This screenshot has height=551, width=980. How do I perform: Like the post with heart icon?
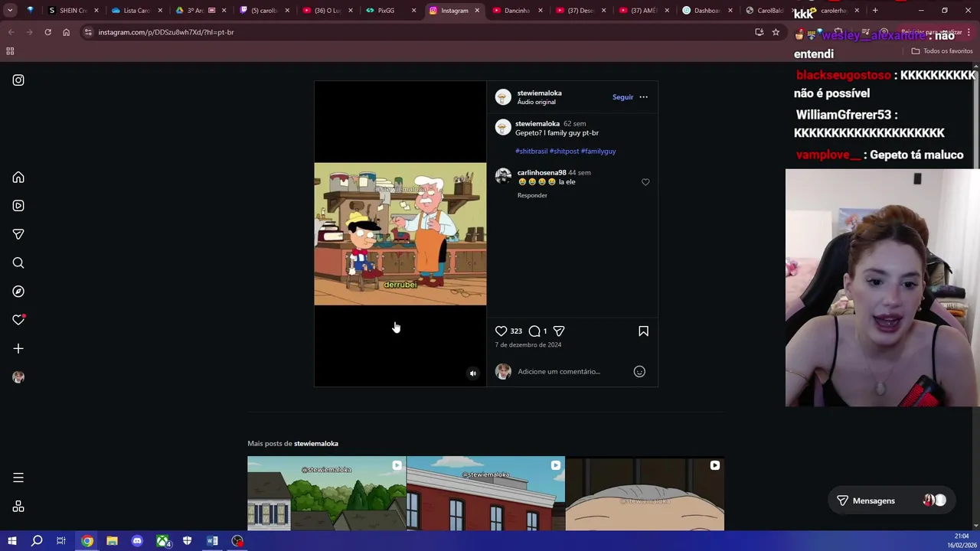tap(501, 331)
